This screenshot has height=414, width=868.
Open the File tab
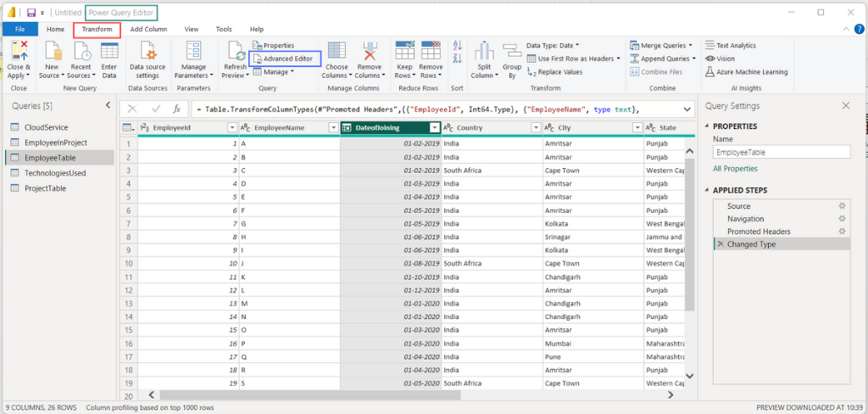20,30
